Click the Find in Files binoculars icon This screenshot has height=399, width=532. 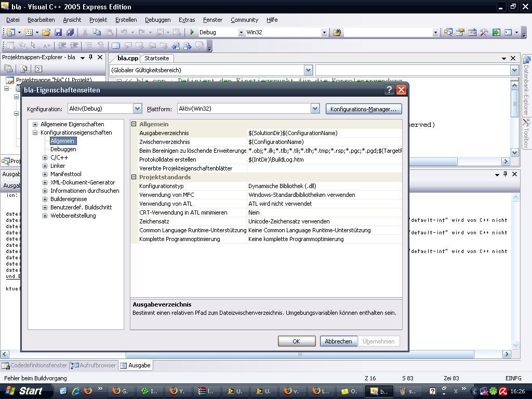(x=337, y=32)
